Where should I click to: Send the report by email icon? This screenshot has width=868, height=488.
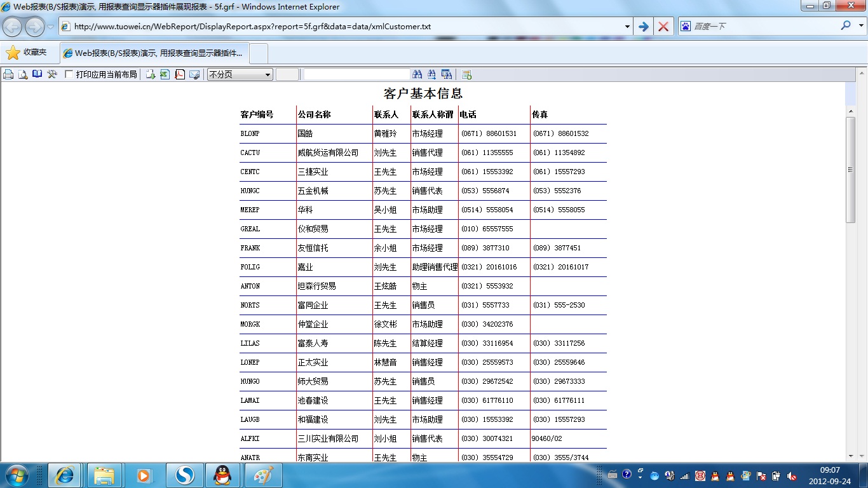[x=194, y=74]
